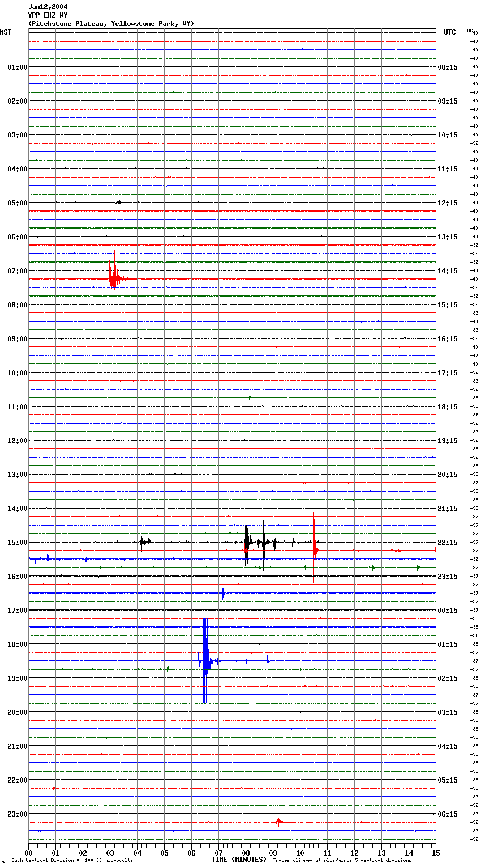Click minute tick 03 on the time axis

(110, 852)
